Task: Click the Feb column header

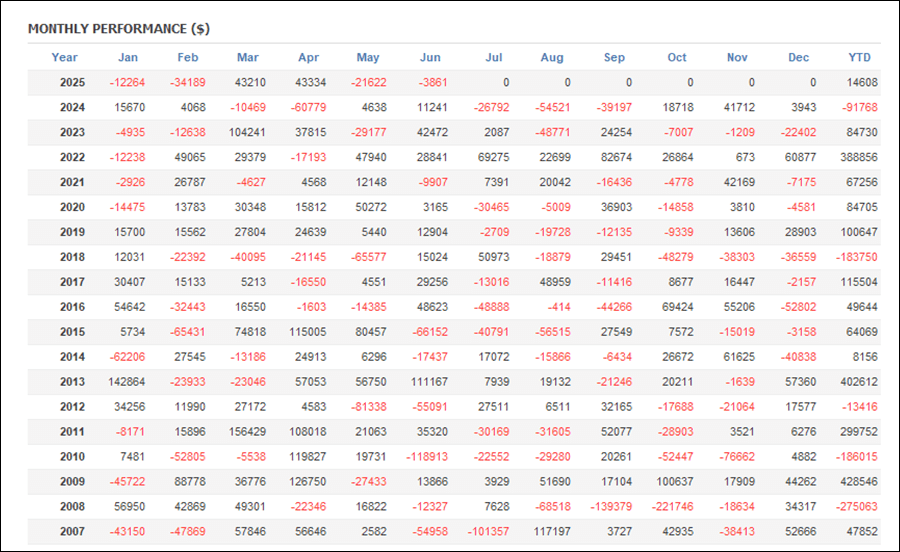Action: coord(188,57)
